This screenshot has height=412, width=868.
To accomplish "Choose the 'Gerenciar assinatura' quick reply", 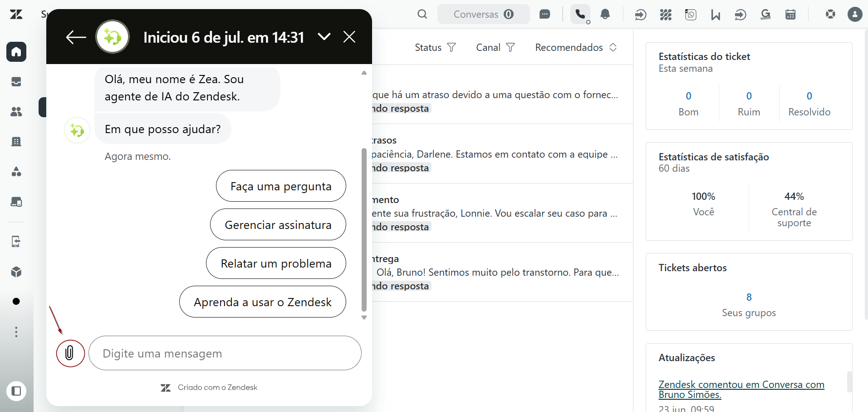I will pyautogui.click(x=278, y=224).
